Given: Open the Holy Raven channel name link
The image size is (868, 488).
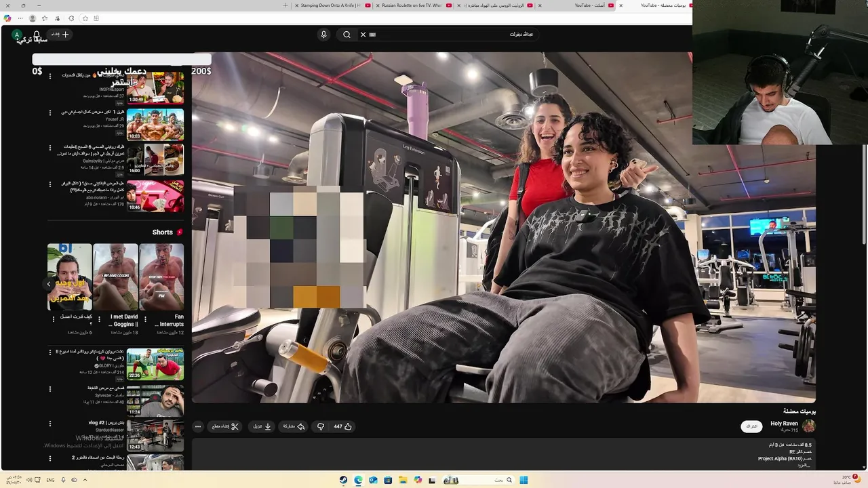Looking at the screenshot, I should pos(784,424).
